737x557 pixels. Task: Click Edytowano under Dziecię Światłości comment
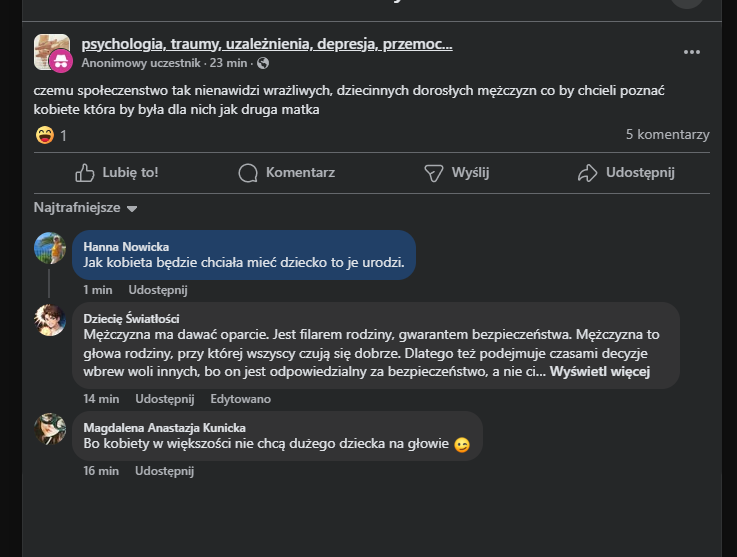[x=240, y=399]
